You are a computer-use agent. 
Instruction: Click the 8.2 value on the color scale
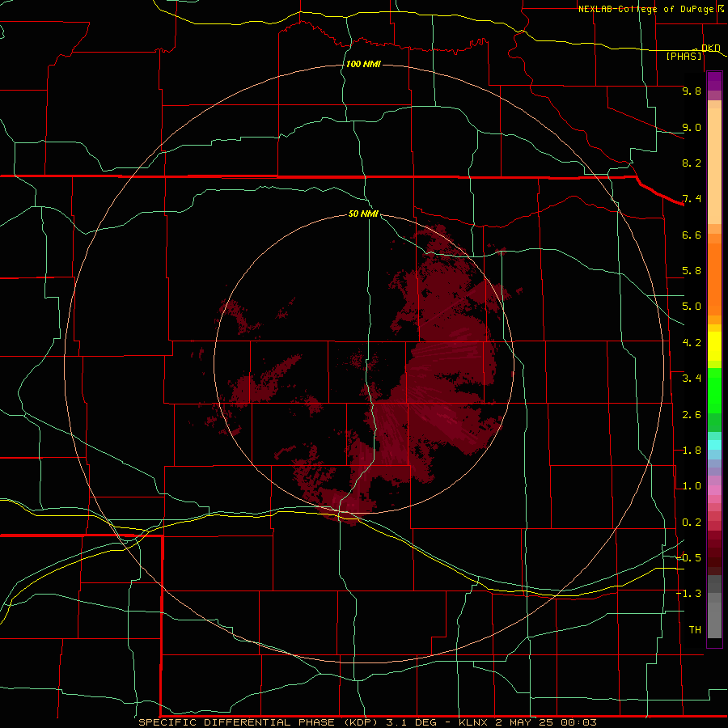pyautogui.click(x=692, y=163)
